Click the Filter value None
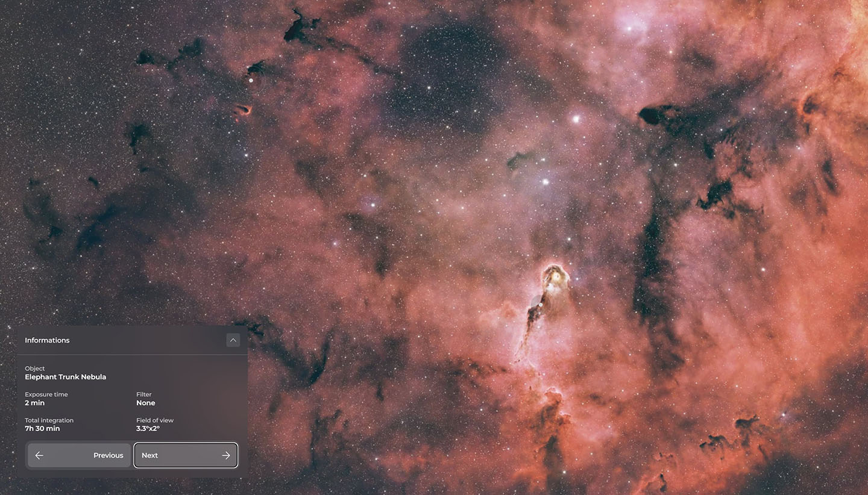This screenshot has width=868, height=495. coord(145,403)
